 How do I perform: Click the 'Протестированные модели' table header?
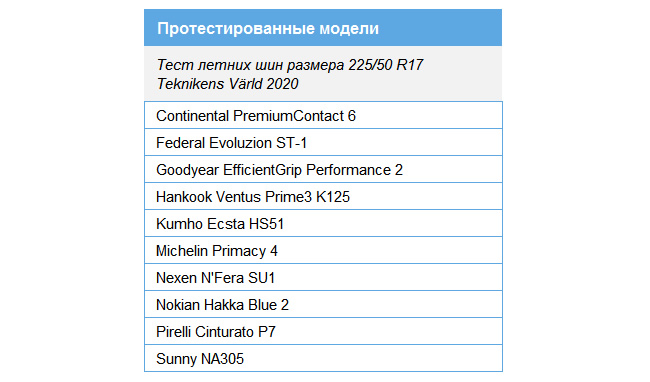(323, 28)
